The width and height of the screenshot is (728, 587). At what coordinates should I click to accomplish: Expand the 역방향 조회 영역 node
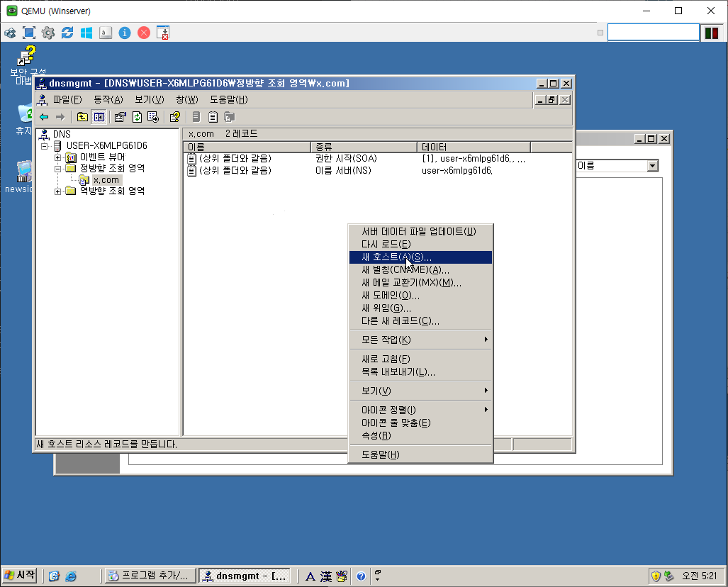(x=57, y=191)
